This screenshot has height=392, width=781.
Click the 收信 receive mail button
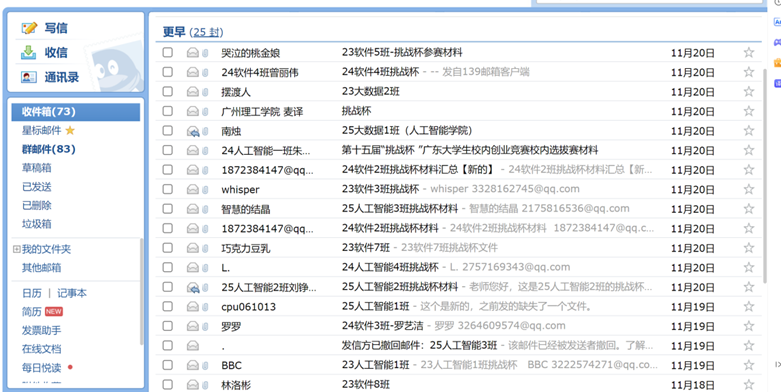tap(56, 52)
